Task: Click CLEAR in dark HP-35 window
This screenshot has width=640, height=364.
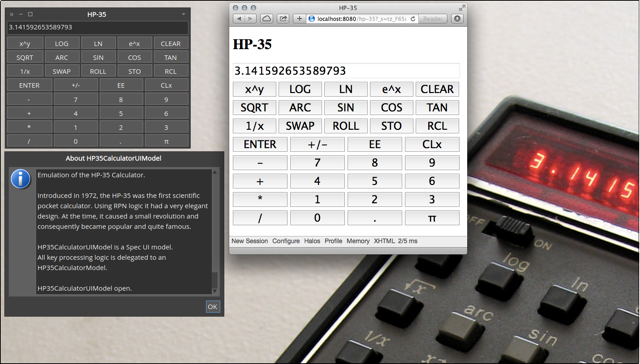Action: [x=171, y=44]
